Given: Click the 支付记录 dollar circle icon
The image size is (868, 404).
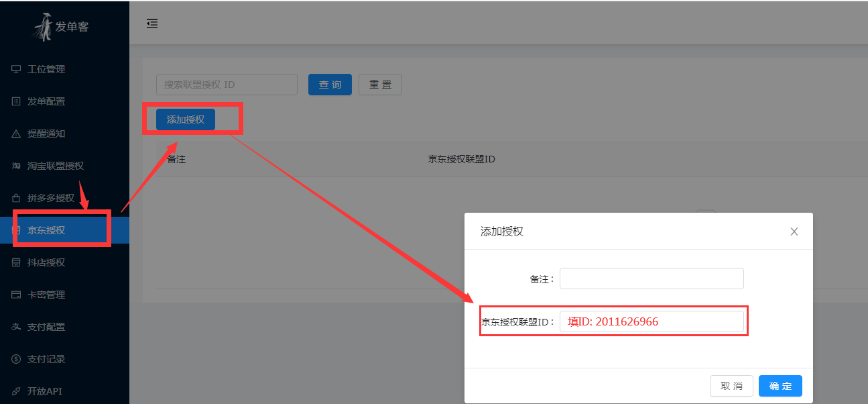Looking at the screenshot, I should coord(16,359).
